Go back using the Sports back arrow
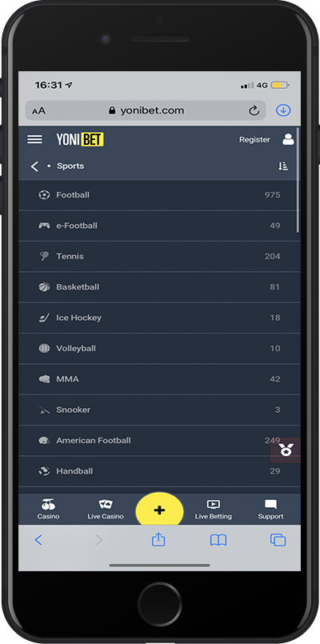This screenshot has height=644, width=320. (34, 166)
